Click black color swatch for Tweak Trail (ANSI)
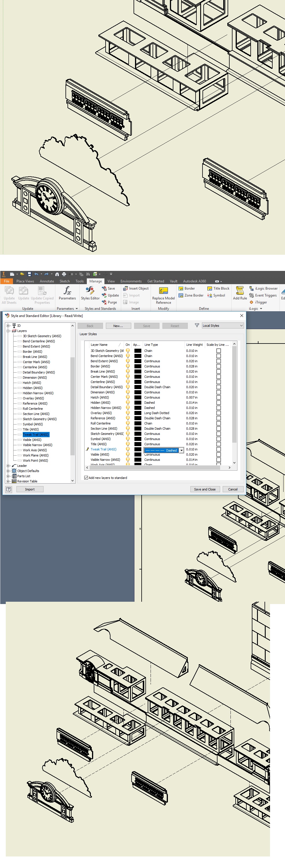Image resolution: width=285 pixels, height=868 pixels. pyautogui.click(x=138, y=449)
